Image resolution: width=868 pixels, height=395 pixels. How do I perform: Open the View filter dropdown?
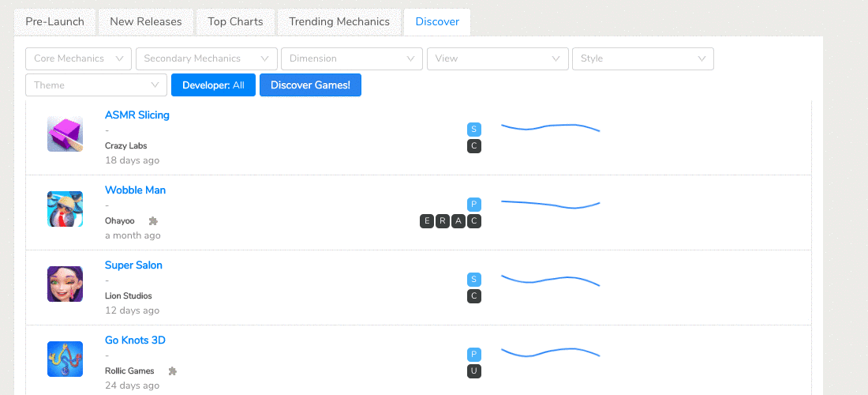click(x=498, y=58)
